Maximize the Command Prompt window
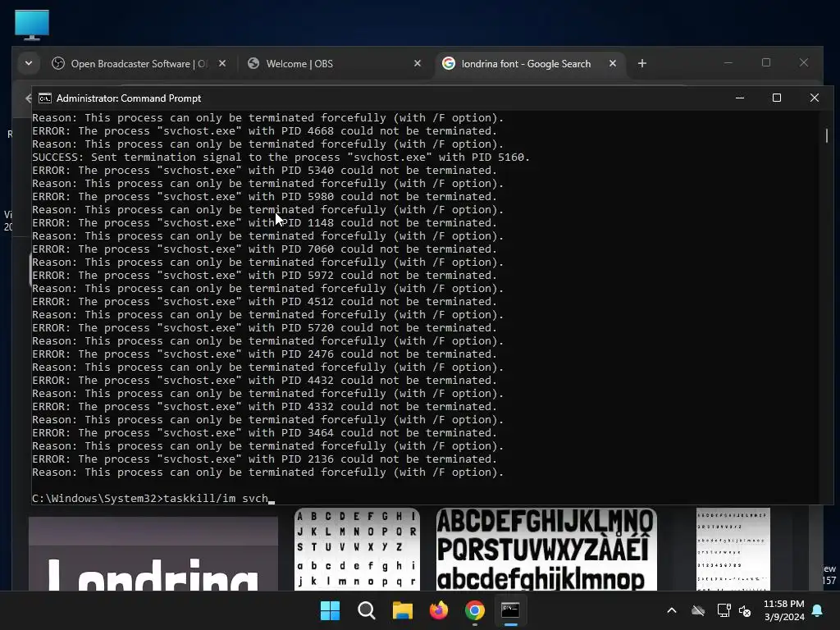The width and height of the screenshot is (840, 630). coord(776,98)
